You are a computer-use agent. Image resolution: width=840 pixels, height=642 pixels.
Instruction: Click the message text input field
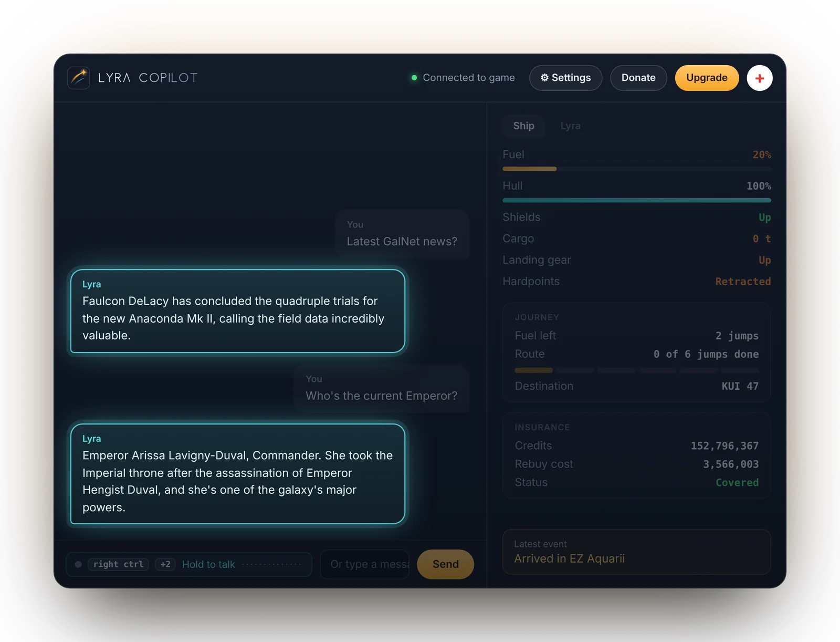pos(364,564)
